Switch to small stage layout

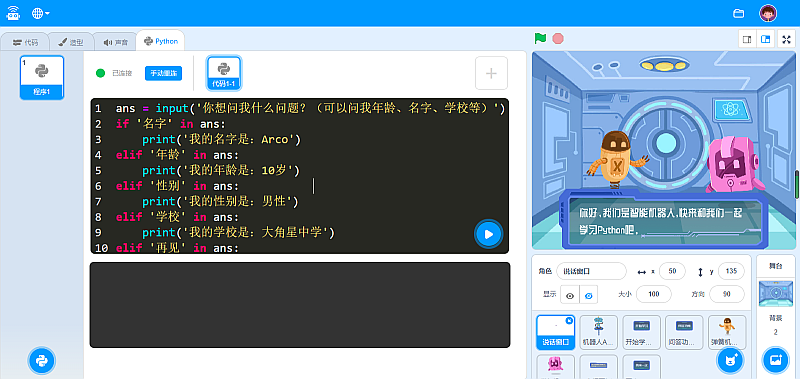pyautogui.click(x=747, y=39)
